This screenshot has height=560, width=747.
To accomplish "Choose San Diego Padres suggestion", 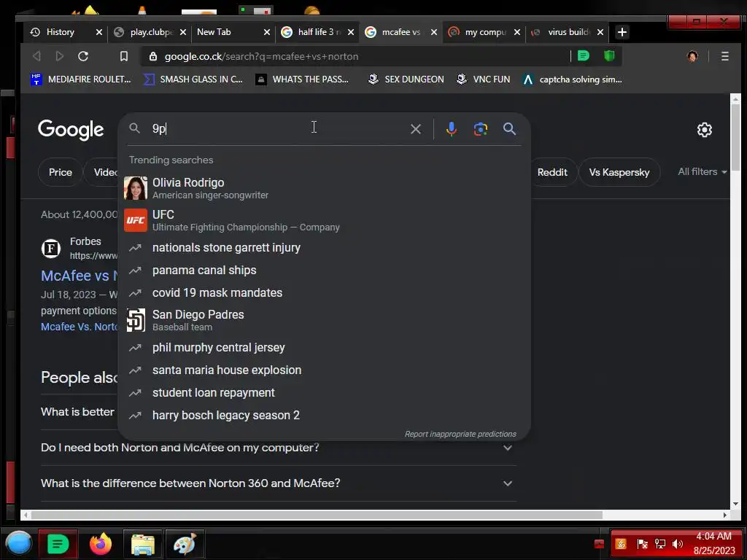I will [x=324, y=320].
